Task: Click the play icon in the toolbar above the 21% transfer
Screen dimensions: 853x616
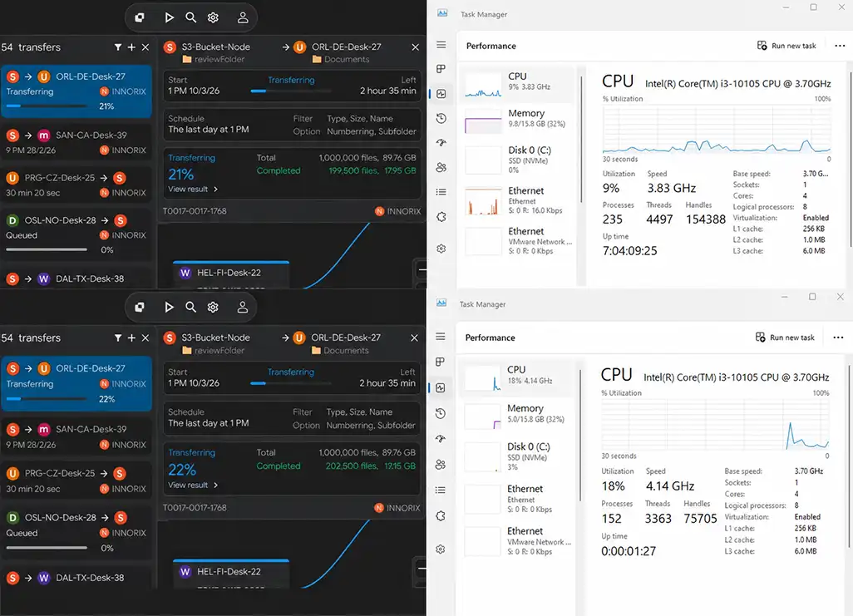Action: click(x=169, y=17)
